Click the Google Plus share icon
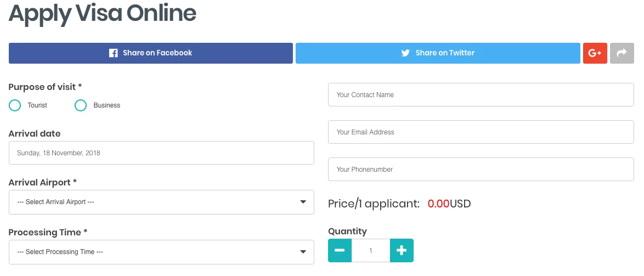This screenshot has height=276, width=644. click(x=595, y=53)
